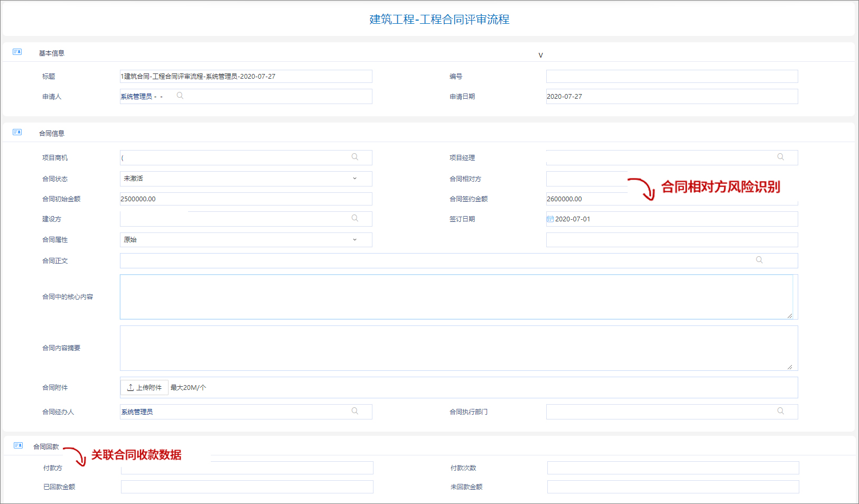859x504 pixels.
Task: Click the 合同执行部门 input field
Action: click(x=672, y=412)
